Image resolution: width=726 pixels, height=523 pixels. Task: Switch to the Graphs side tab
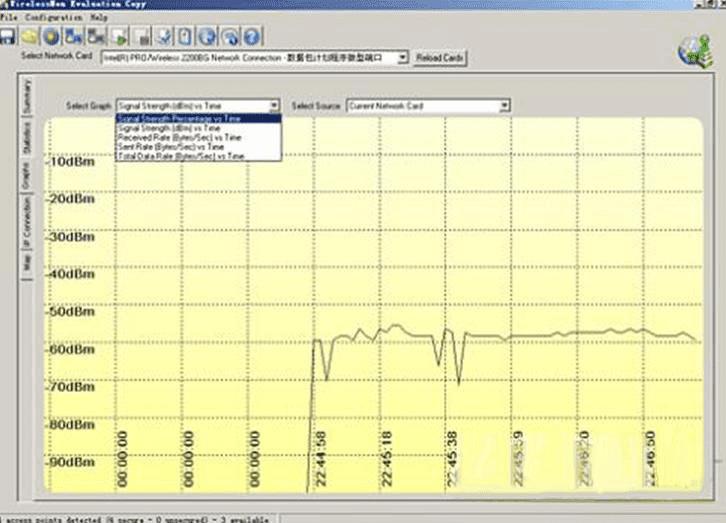pos(26,175)
